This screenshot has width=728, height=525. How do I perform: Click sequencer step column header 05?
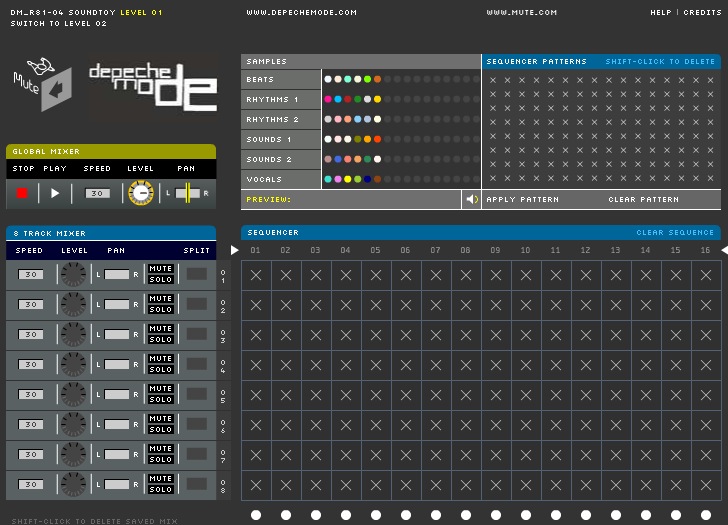[x=375, y=250]
